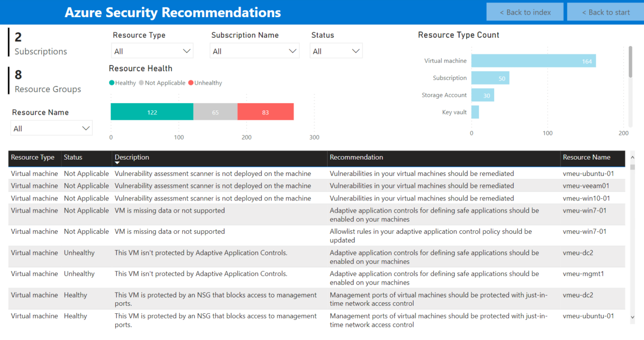The width and height of the screenshot is (644, 340).
Task: Click the Virtual machine axis label in chart
Action: (x=445, y=61)
